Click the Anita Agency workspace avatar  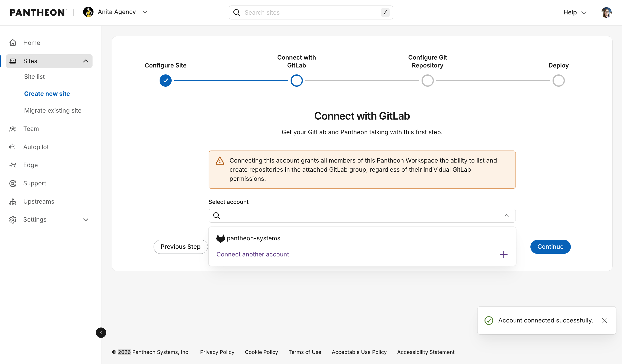[x=88, y=12]
